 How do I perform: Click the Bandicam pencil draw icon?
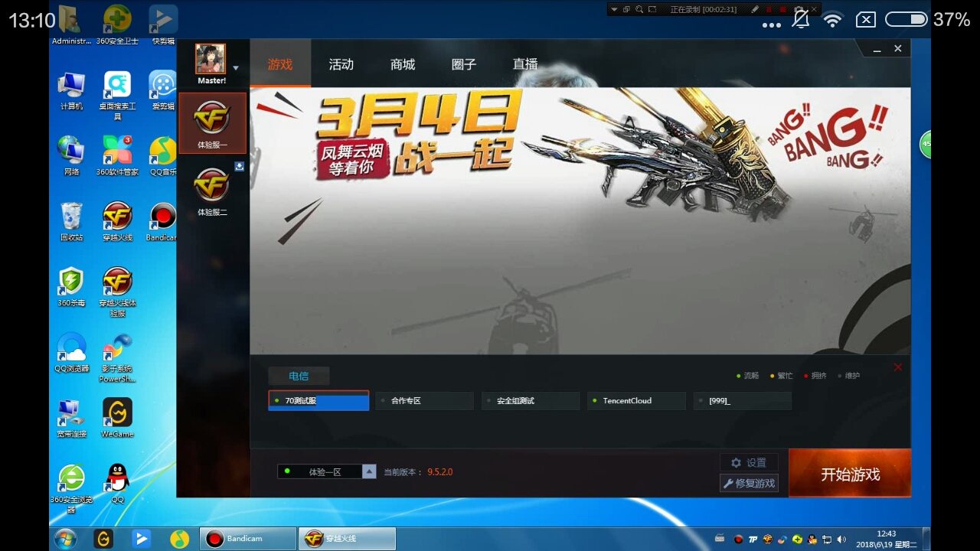(x=755, y=9)
